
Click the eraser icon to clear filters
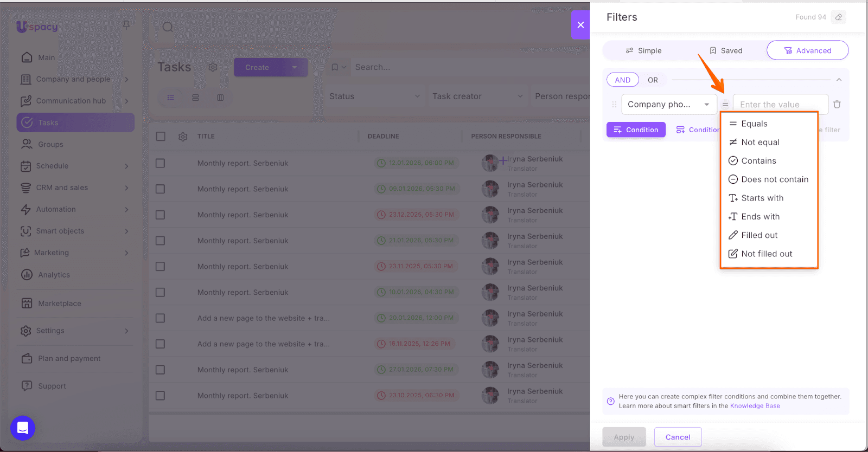838,17
